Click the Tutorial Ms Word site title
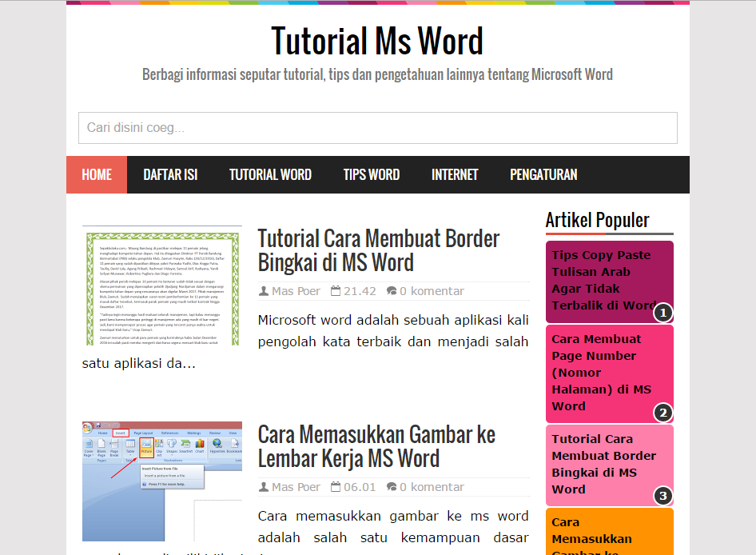 (377, 42)
